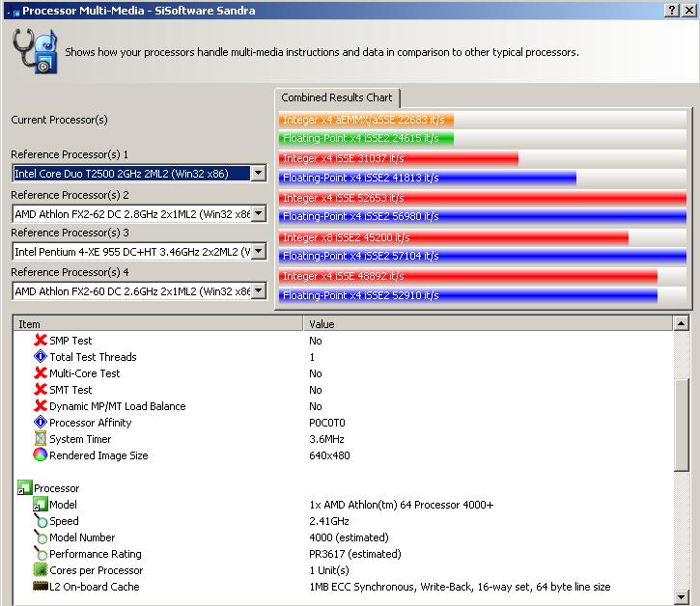The image size is (700, 606).
Task: Select the Multi-Core Test row
Action: [x=343, y=373]
